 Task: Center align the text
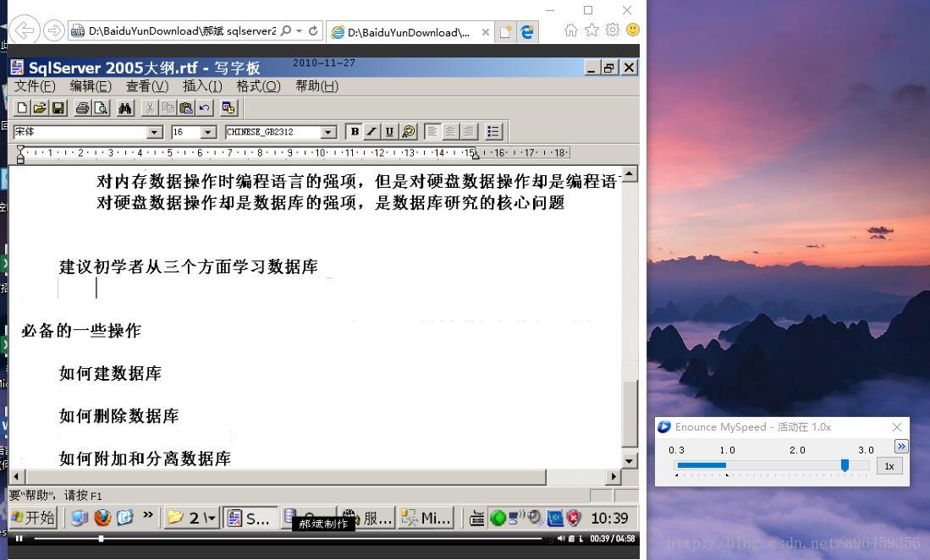pos(451,132)
